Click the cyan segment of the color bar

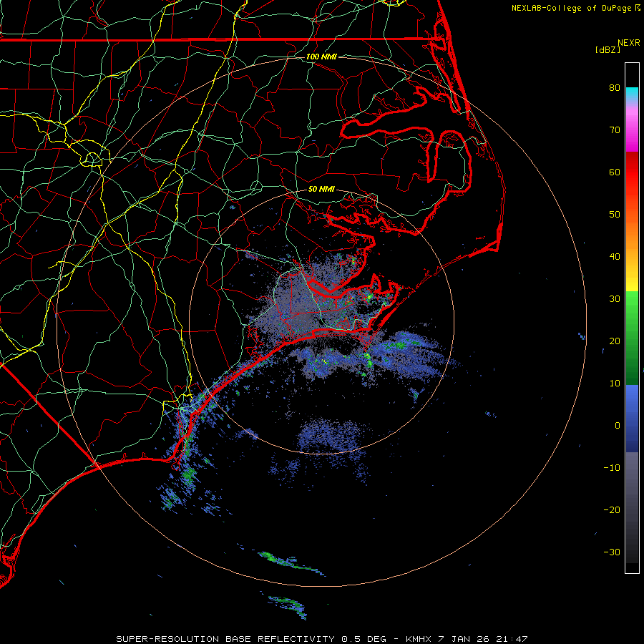[632, 94]
